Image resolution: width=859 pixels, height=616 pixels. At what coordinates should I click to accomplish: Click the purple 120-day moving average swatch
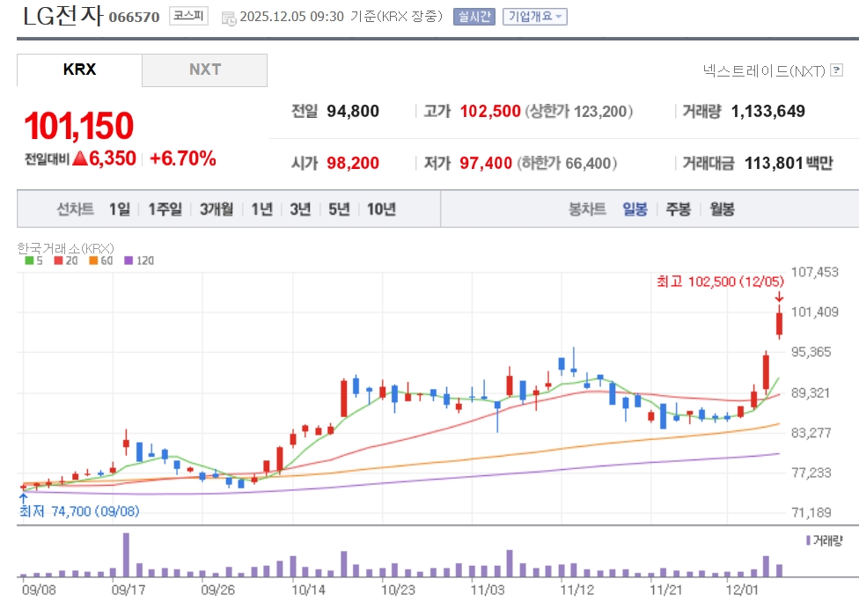tap(128, 260)
